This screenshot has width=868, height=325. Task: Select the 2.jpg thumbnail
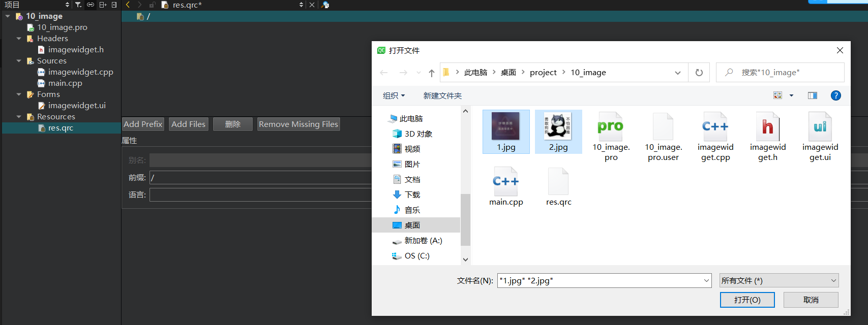click(x=558, y=132)
